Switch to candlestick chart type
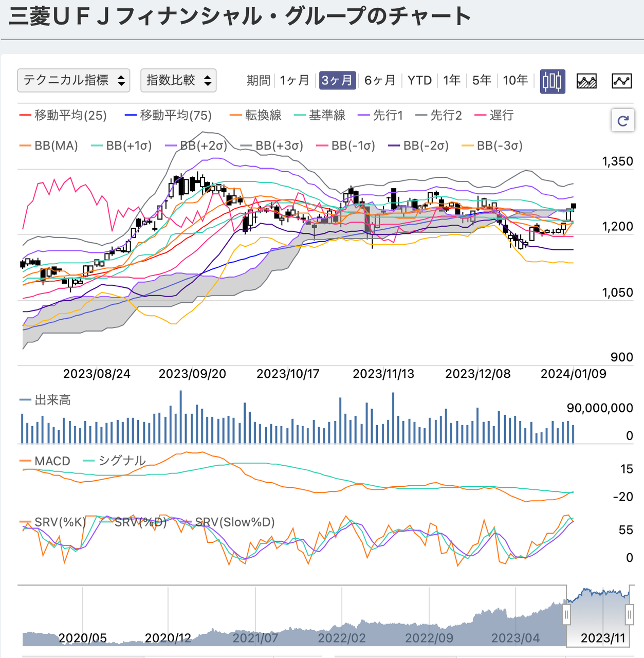The height and width of the screenshot is (658, 644). click(553, 81)
